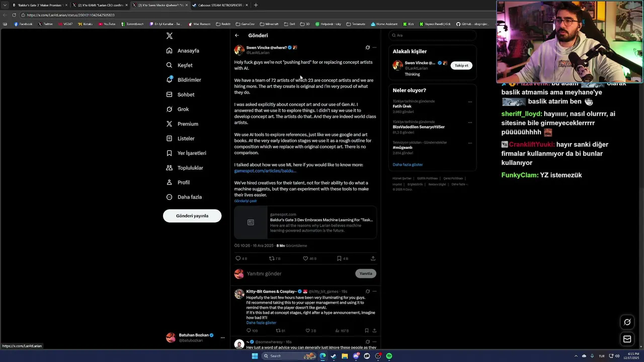Like the main post showing 46 B
Viewport: 644px width, 362px height.
tap(305, 258)
